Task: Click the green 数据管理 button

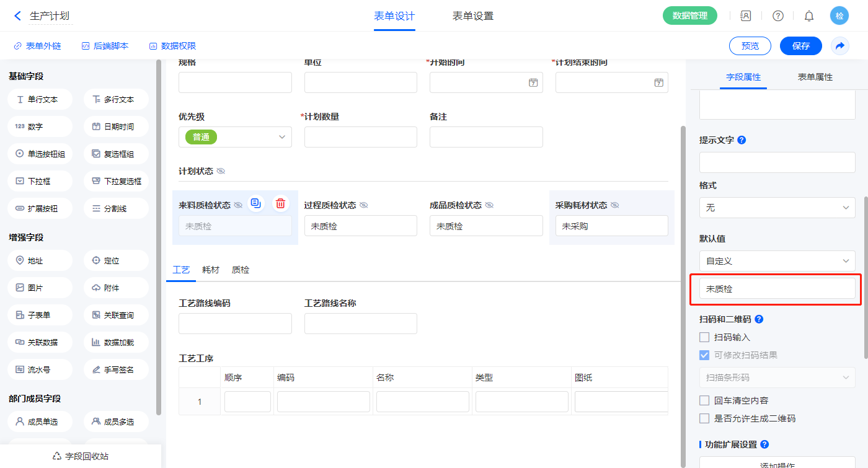Action: 689,16
